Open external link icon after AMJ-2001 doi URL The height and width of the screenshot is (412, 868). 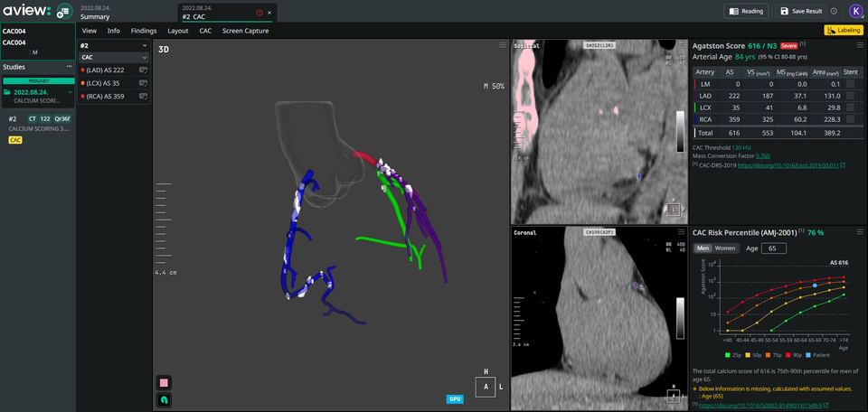click(826, 406)
